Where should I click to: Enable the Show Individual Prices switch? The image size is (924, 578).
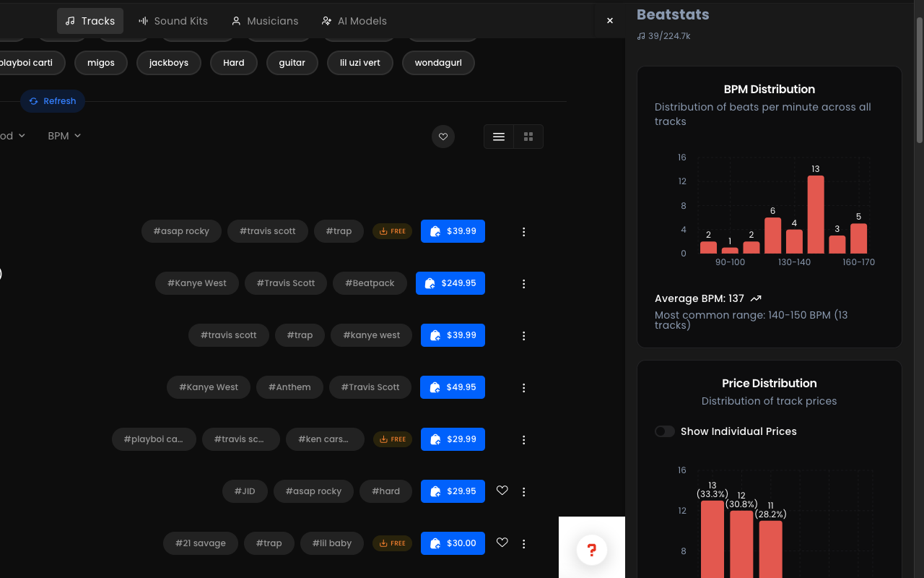664,431
